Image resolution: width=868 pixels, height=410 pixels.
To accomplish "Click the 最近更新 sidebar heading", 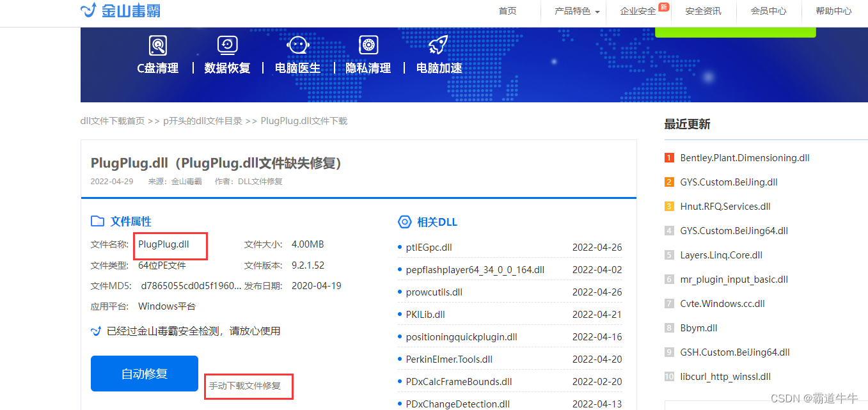I will 687,124.
